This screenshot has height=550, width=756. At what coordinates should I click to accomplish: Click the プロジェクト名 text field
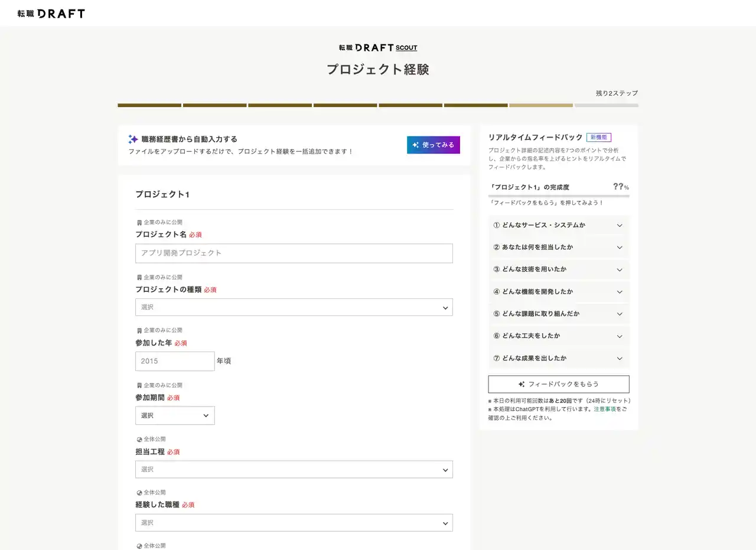pos(294,253)
